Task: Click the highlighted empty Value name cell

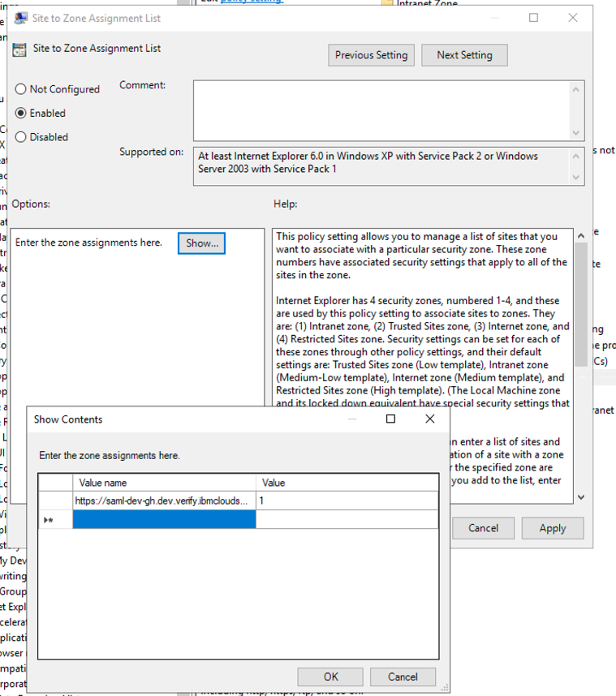Action: (x=164, y=519)
